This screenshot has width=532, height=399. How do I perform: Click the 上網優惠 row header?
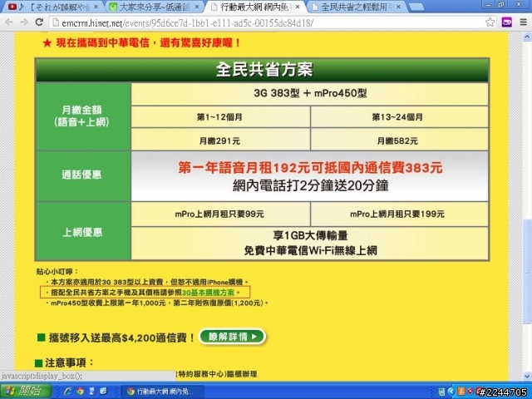point(82,233)
